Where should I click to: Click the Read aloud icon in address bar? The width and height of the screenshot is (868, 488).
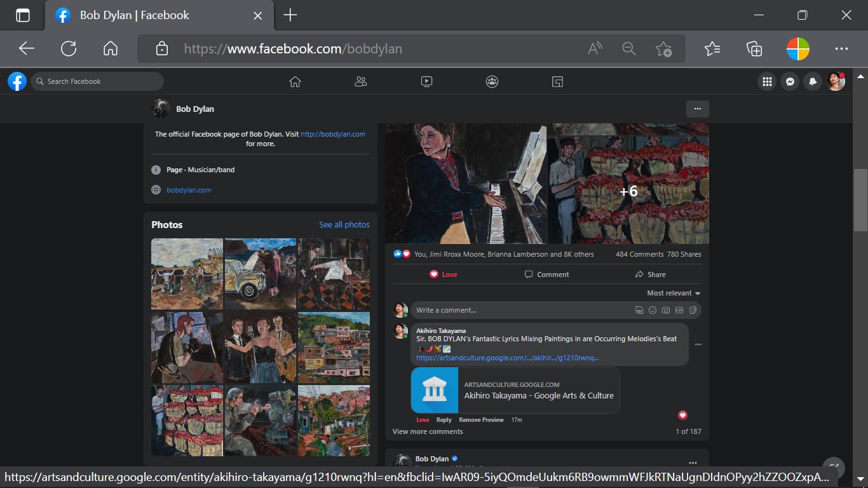(595, 49)
